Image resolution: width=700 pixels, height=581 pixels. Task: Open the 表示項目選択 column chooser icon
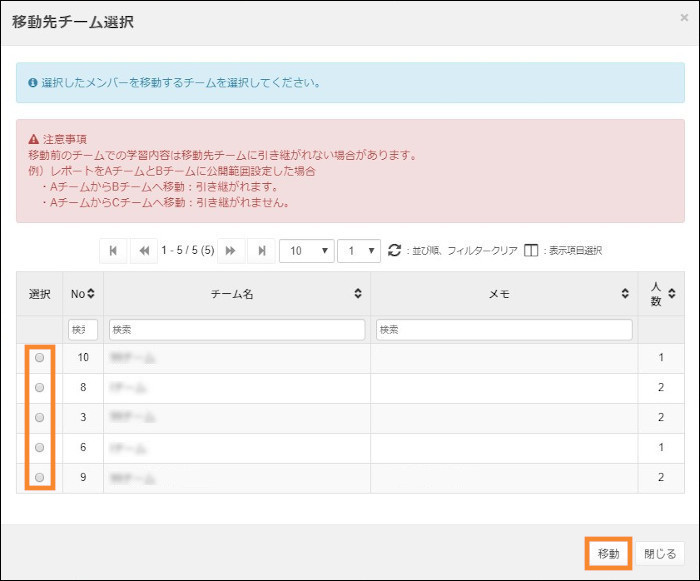(x=532, y=251)
